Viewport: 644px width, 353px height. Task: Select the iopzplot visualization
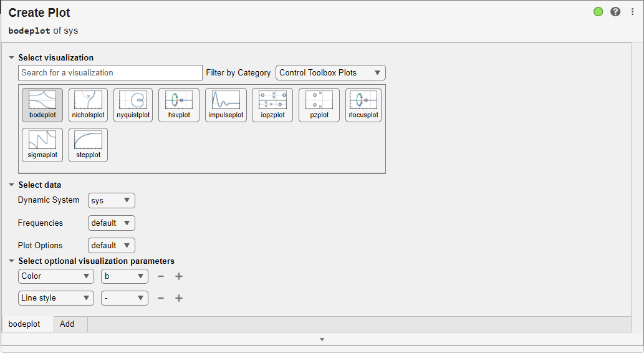272,105
